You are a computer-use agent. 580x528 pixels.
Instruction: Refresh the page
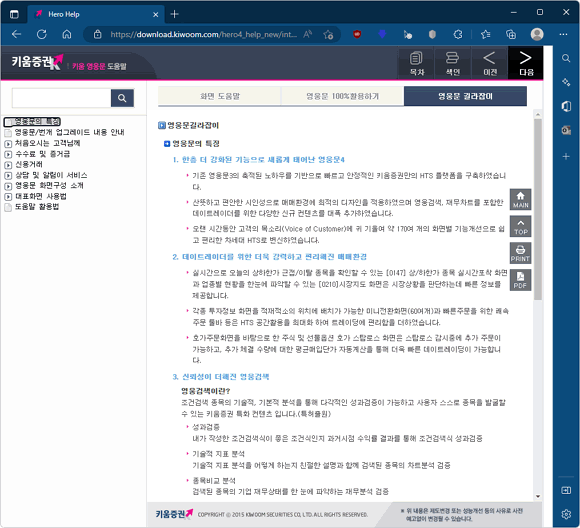point(42,34)
